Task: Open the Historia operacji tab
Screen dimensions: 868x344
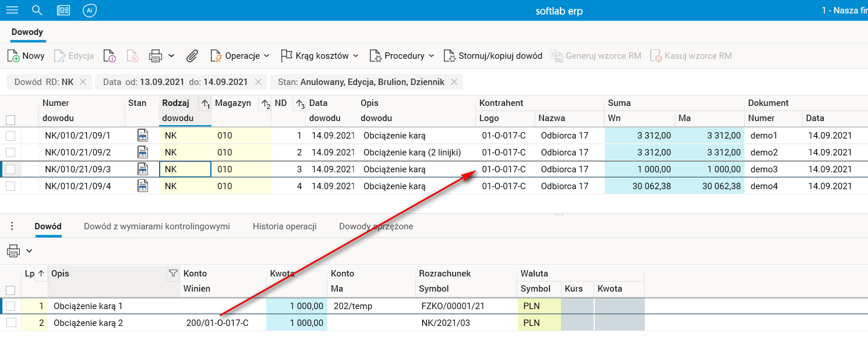Action: (x=285, y=226)
